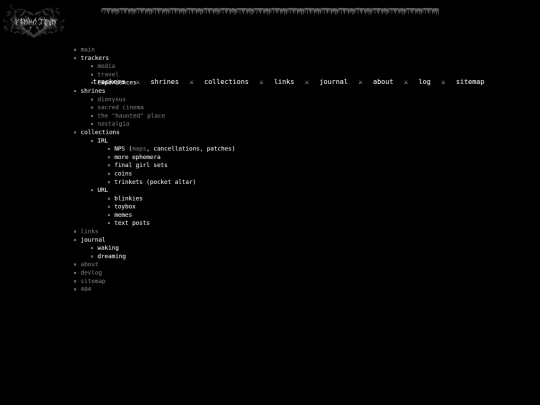Screen dimensions: 540x405
Task: Click 'journal' heading in the bulleted list
Action: coord(93,240)
